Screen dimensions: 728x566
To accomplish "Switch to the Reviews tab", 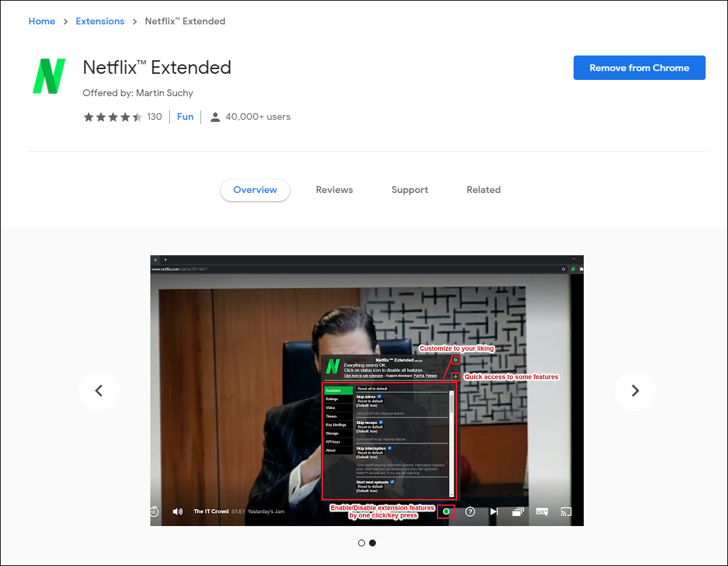I will tap(335, 190).
